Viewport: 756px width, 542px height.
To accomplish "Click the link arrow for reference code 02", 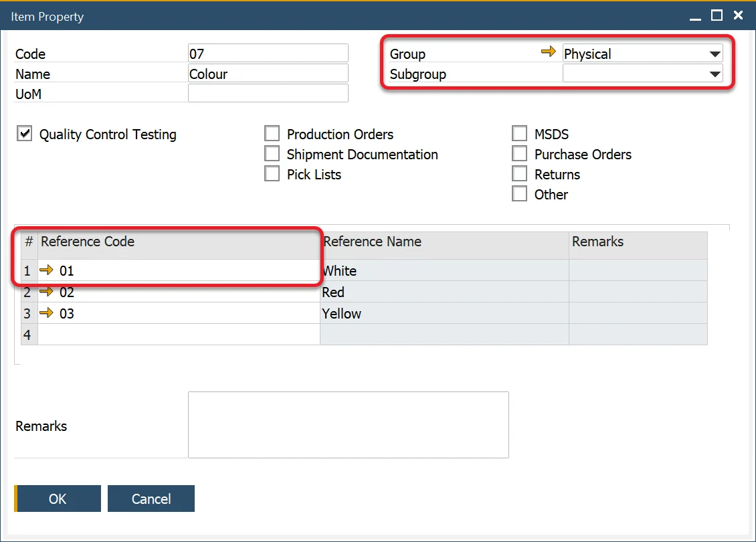I will (x=47, y=292).
